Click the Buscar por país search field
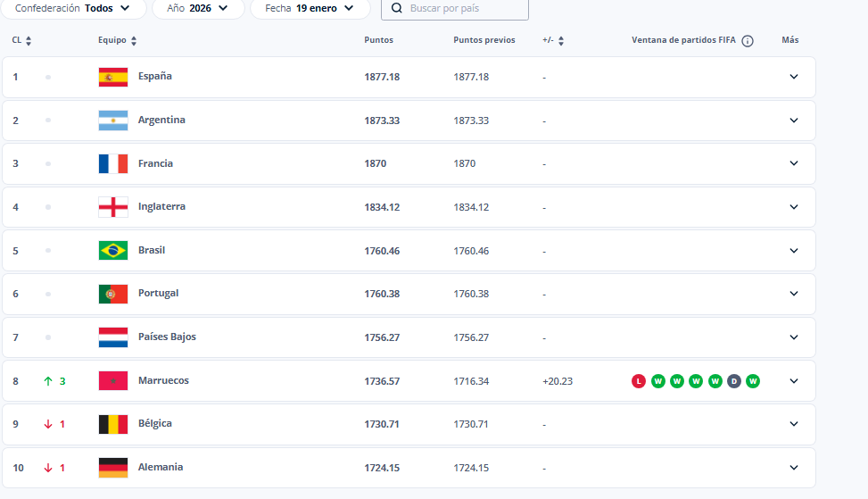The height and width of the screenshot is (499, 868). click(464, 8)
